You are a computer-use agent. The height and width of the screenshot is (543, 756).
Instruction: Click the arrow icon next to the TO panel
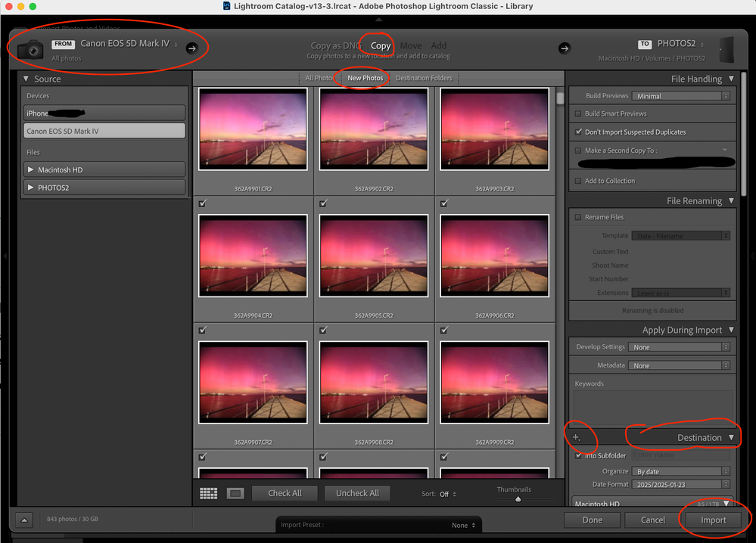pos(565,48)
